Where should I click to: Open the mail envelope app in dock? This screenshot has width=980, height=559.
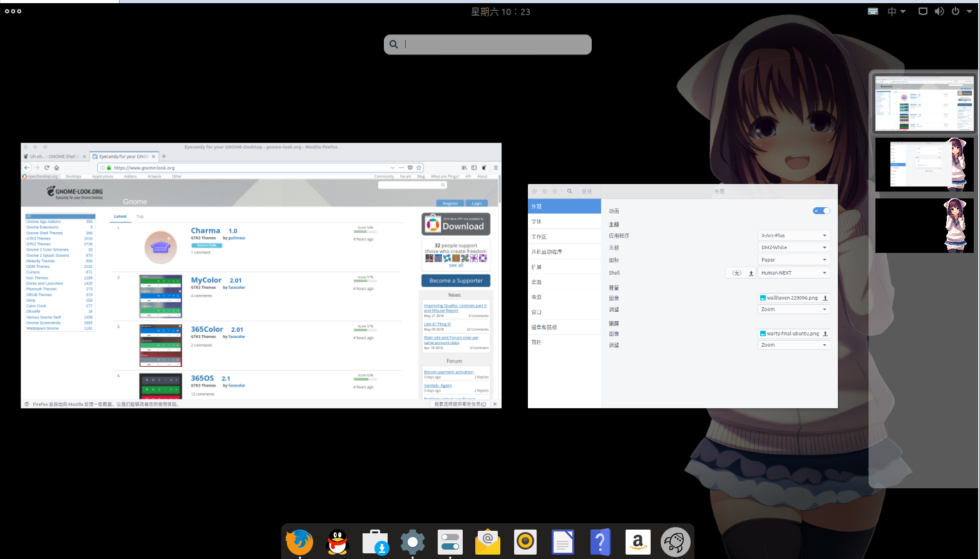(x=488, y=542)
